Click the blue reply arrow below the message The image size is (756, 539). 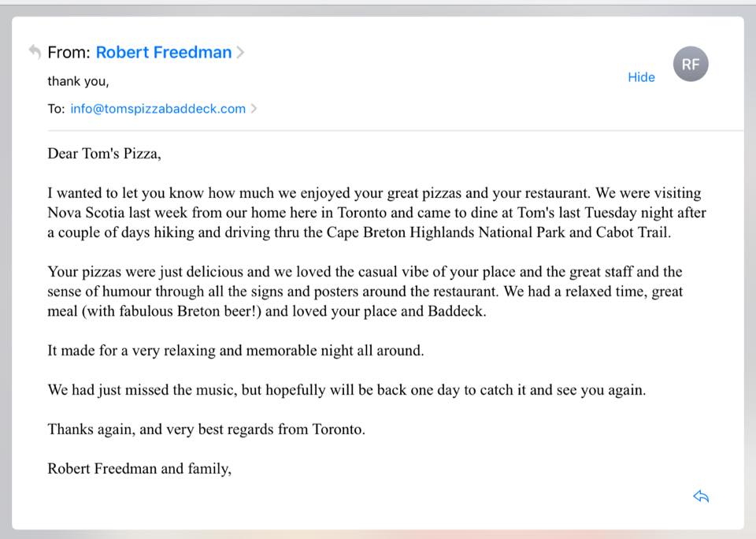click(x=701, y=496)
